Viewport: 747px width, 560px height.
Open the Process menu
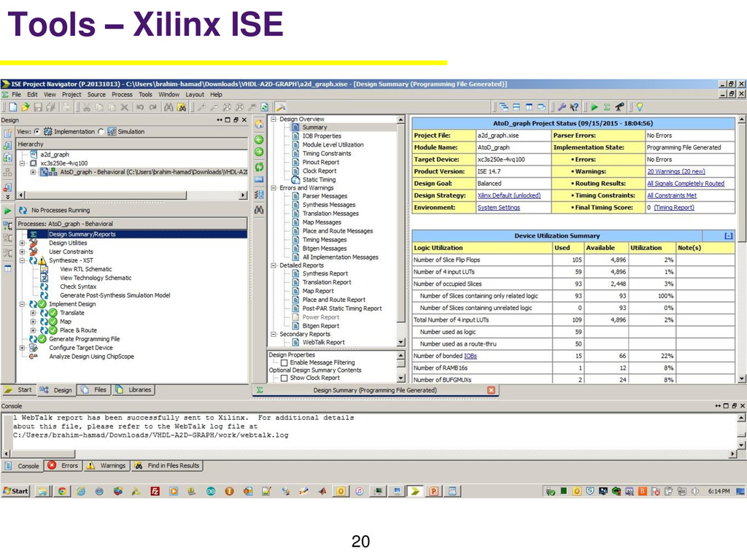(122, 94)
